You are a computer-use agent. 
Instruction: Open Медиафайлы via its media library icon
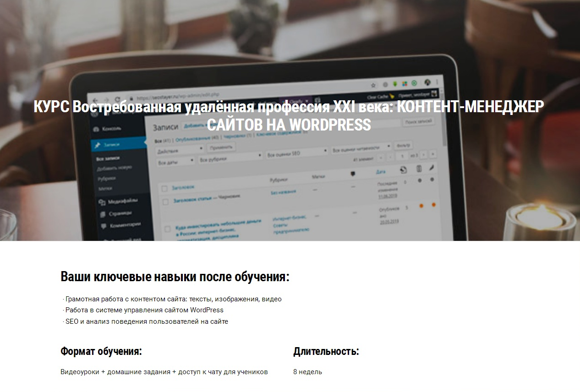pyautogui.click(x=102, y=201)
